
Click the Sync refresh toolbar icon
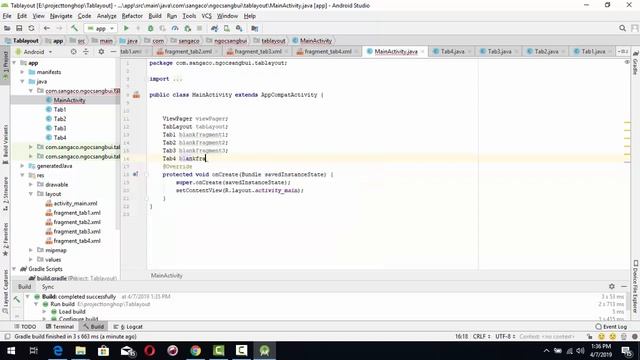(x=31, y=28)
